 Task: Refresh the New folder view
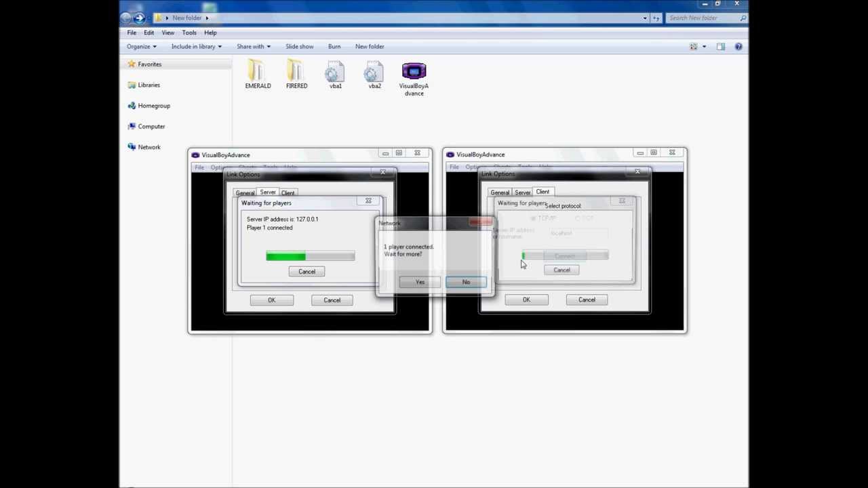(656, 18)
